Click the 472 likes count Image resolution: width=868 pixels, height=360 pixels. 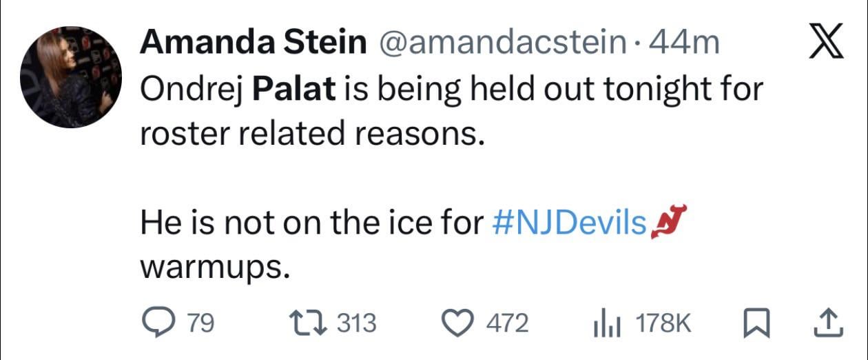coord(508,323)
